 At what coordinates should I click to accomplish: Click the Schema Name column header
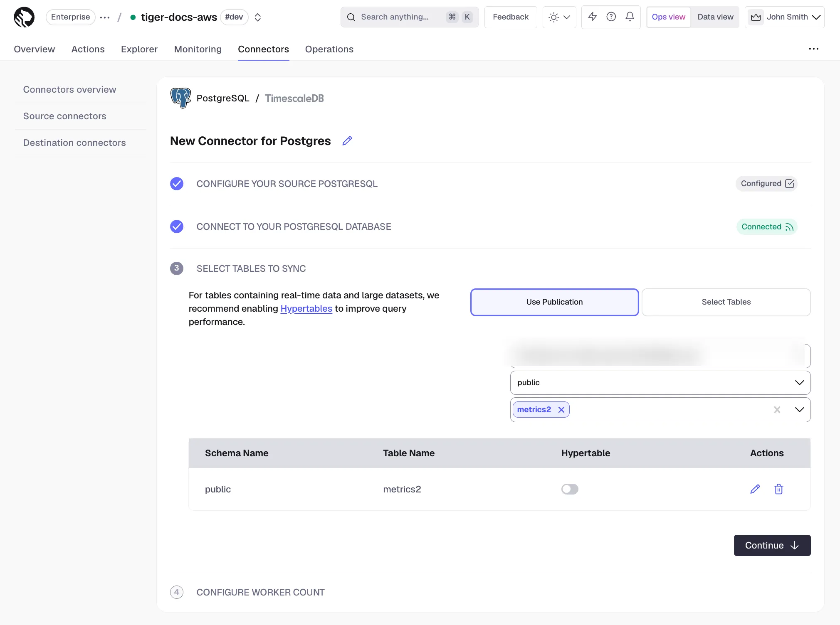tap(237, 453)
